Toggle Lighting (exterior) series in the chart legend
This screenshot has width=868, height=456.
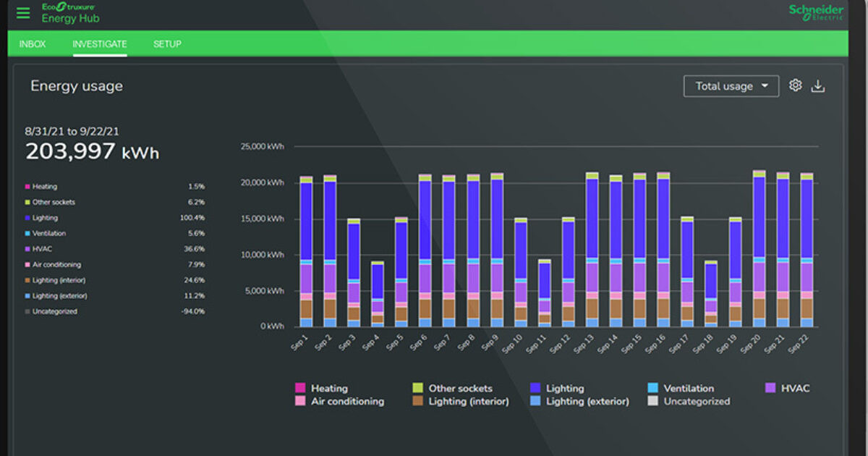[579, 401]
